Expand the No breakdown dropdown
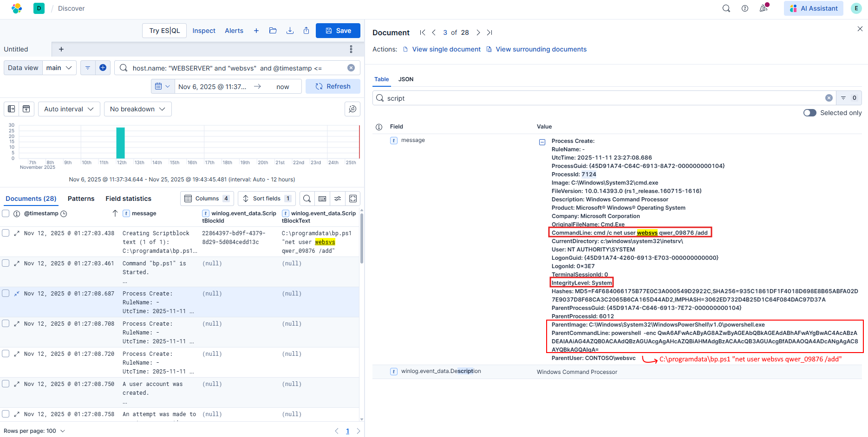 click(x=137, y=109)
